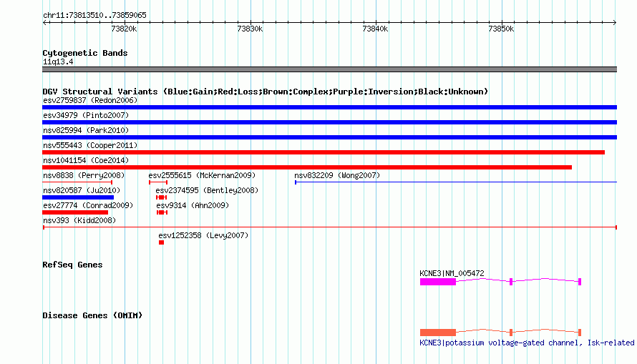
Task: Click the ruler's left arrow end
Action: click(x=45, y=22)
